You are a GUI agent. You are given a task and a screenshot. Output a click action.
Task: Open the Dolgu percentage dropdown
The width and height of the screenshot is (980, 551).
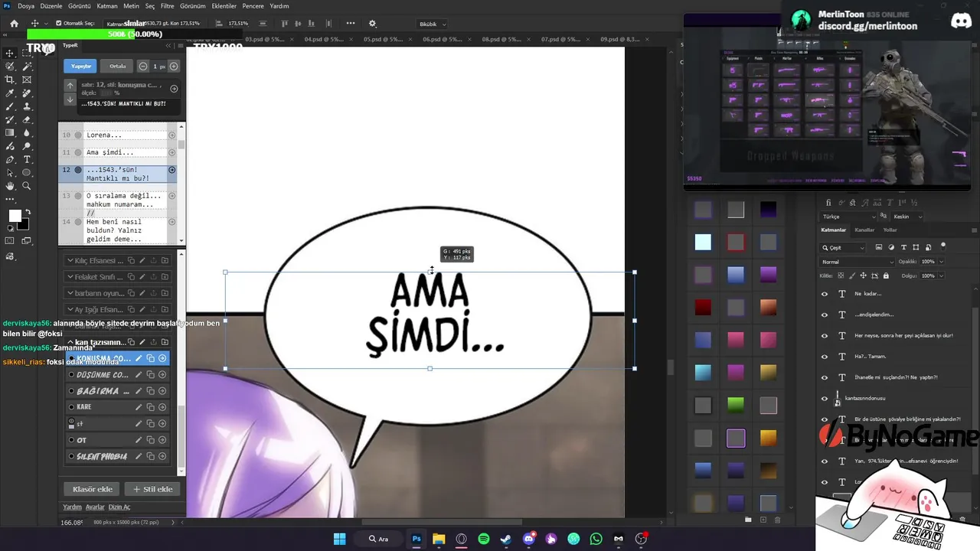tap(941, 275)
